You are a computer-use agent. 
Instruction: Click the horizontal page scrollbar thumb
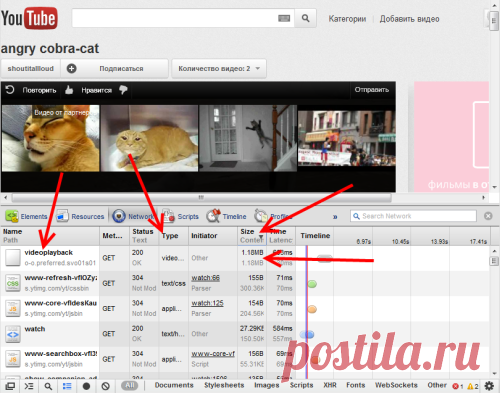(x=201, y=198)
